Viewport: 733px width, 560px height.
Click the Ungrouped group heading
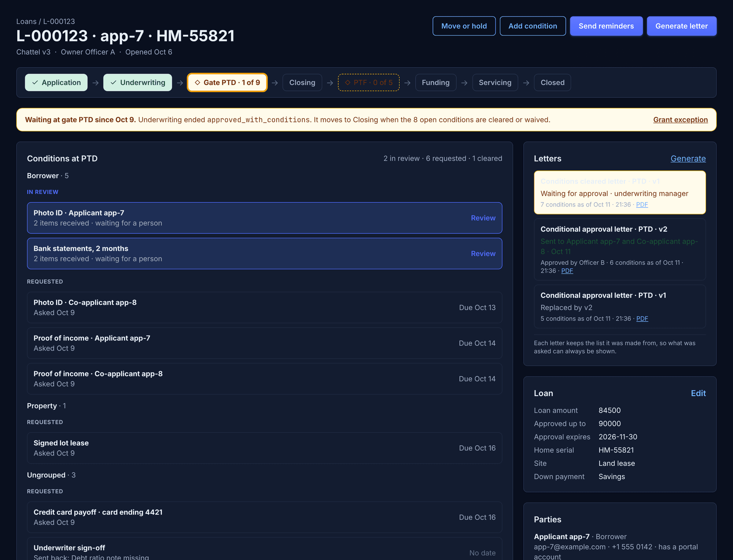(x=51, y=475)
